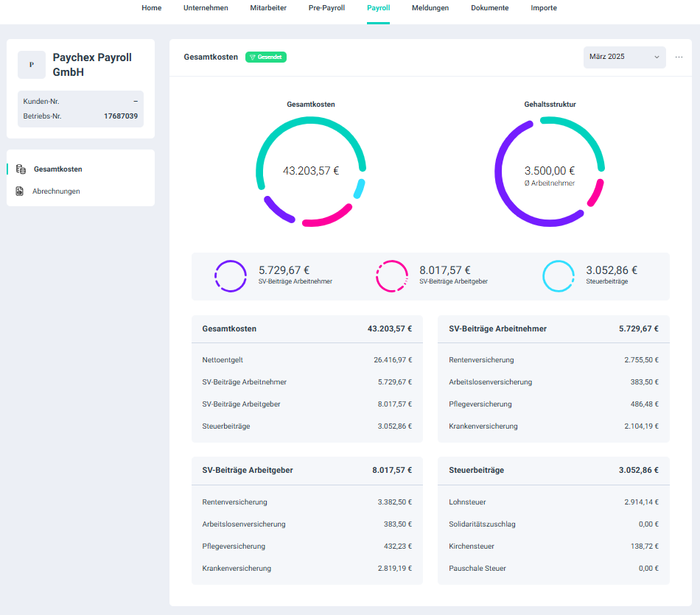Image resolution: width=700 pixels, height=615 pixels.
Task: Click the Gesamtkosten donut chart
Action: [x=310, y=171]
